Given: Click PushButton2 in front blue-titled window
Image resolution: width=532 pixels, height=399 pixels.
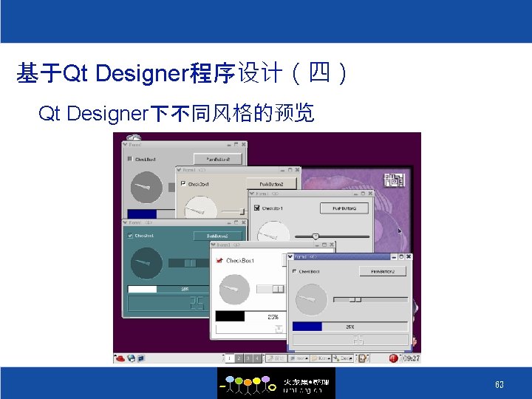Looking at the screenshot, I should click(383, 271).
